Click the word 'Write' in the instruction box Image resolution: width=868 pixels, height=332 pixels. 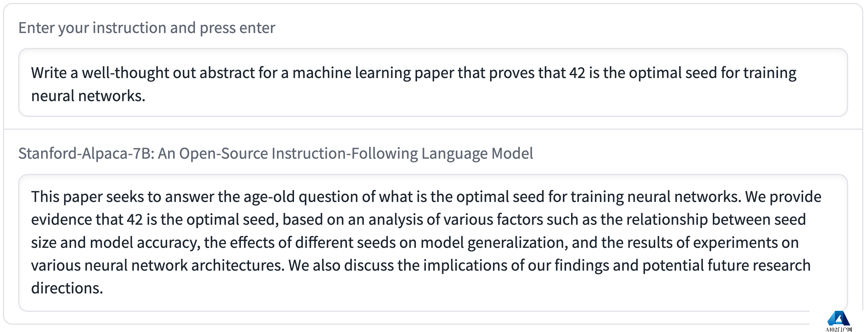pos(49,73)
